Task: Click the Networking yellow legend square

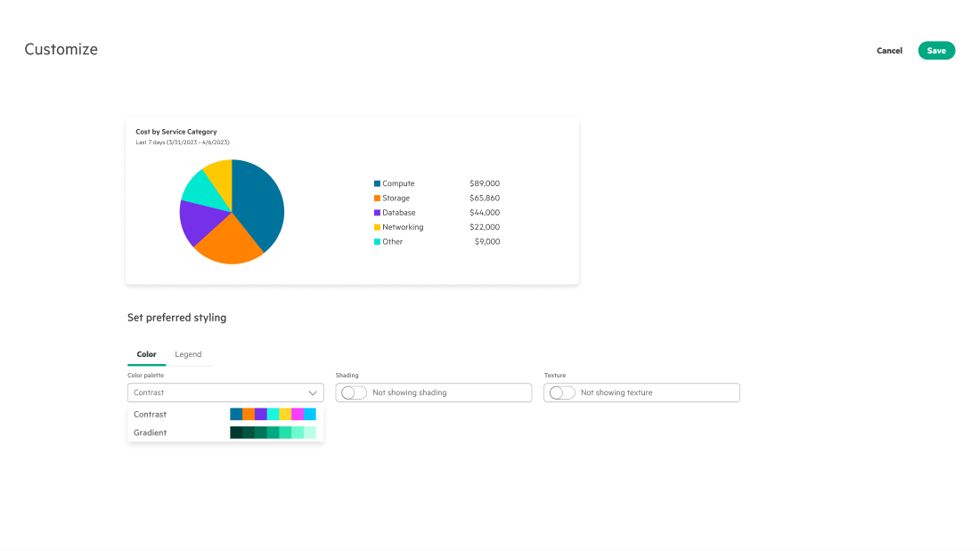Action: (x=377, y=227)
